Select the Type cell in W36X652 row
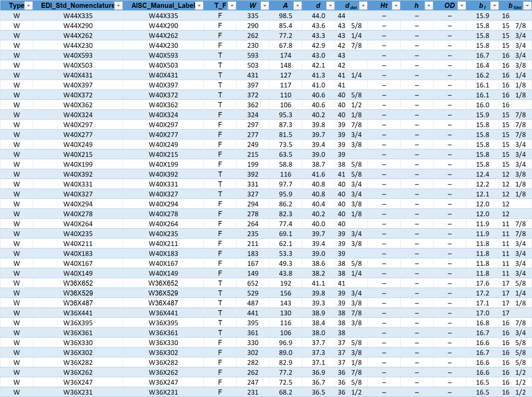Viewport: 532px width, 397px height. point(17,284)
